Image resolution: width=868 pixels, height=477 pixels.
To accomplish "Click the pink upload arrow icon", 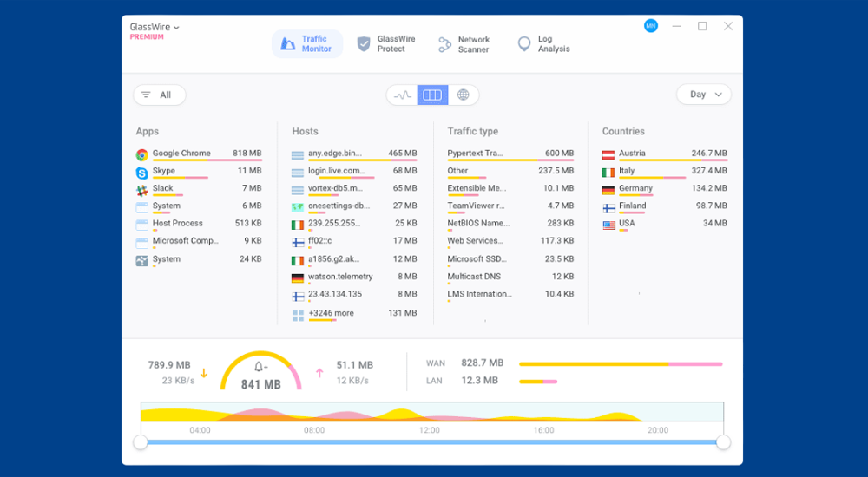I will pyautogui.click(x=319, y=374).
